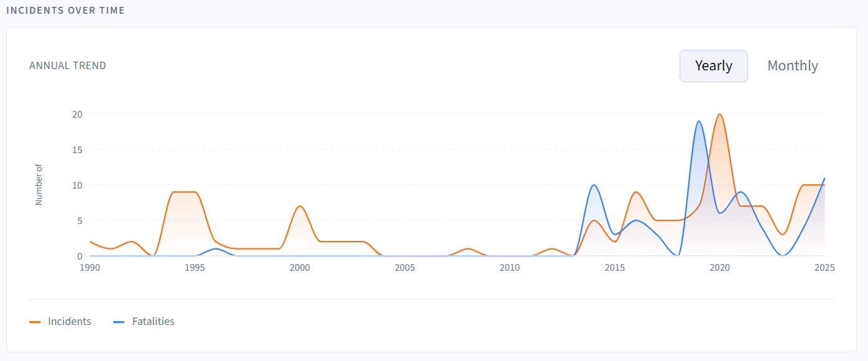Click the Incidents peak at 2000
This screenshot has height=361, width=868.
coord(300,206)
